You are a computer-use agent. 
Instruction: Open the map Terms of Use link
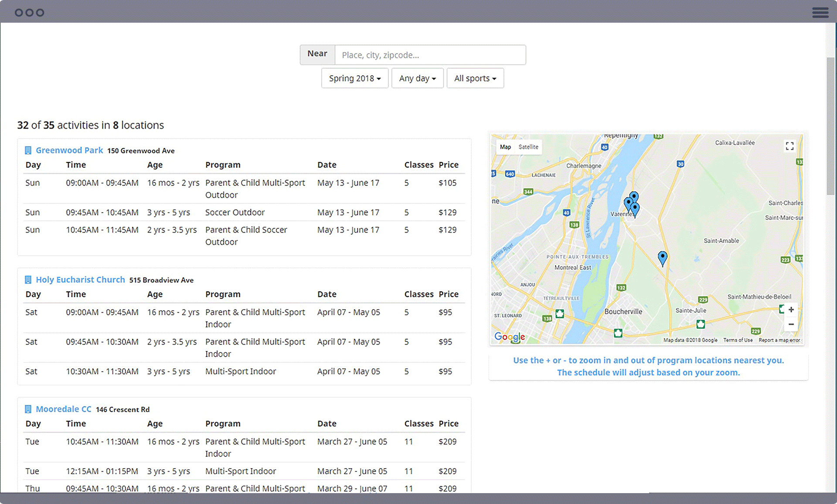coord(738,340)
